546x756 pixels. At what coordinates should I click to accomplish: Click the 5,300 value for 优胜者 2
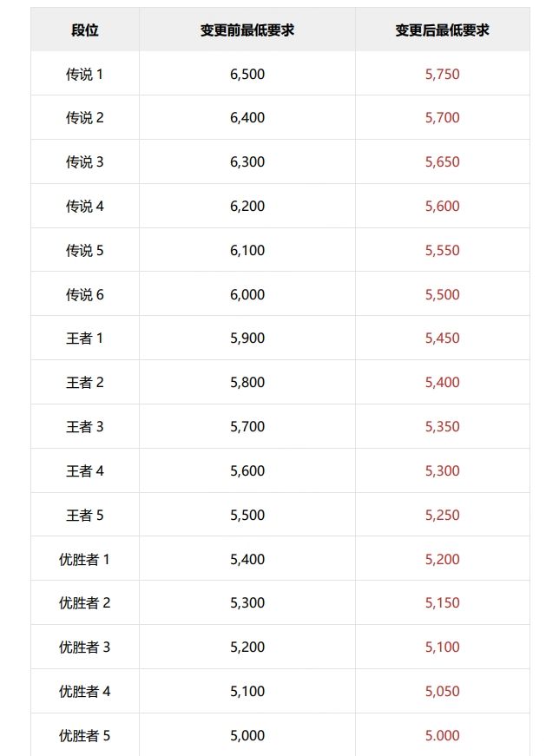pos(247,602)
